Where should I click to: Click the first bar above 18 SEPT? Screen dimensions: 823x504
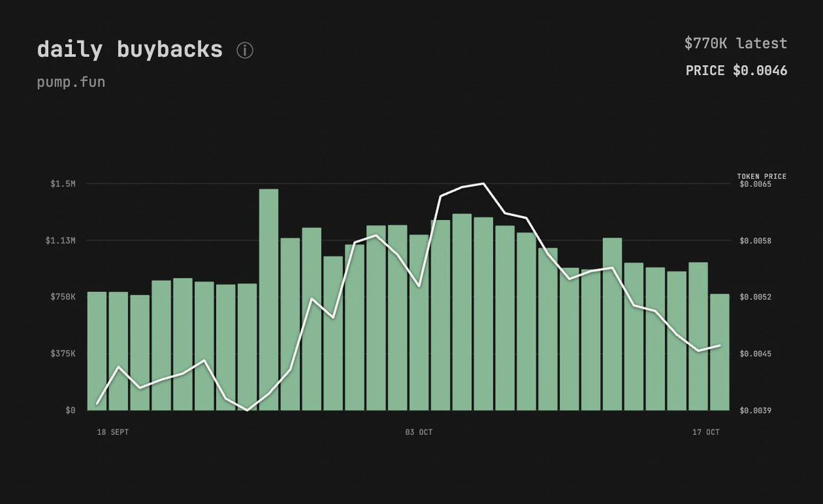tap(97, 351)
